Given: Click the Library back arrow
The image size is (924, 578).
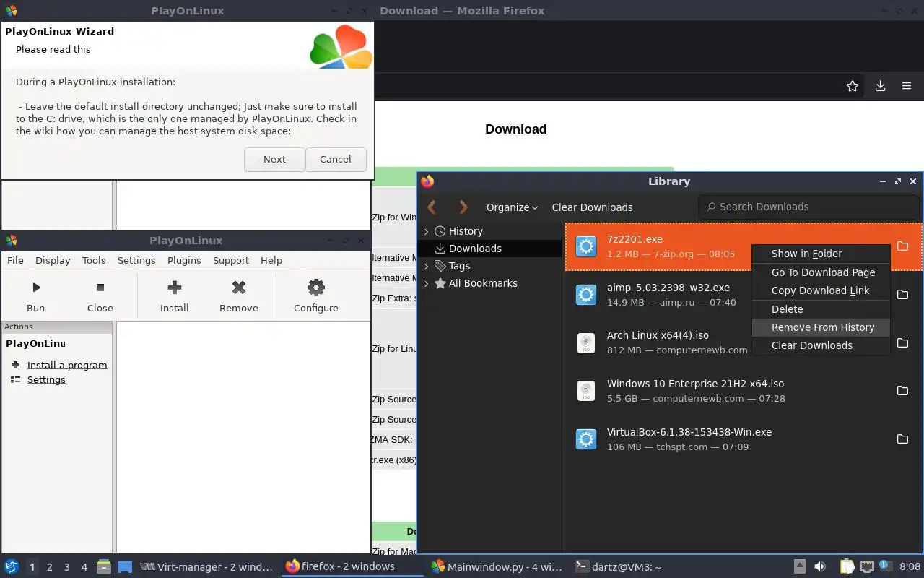Looking at the screenshot, I should 432,207.
